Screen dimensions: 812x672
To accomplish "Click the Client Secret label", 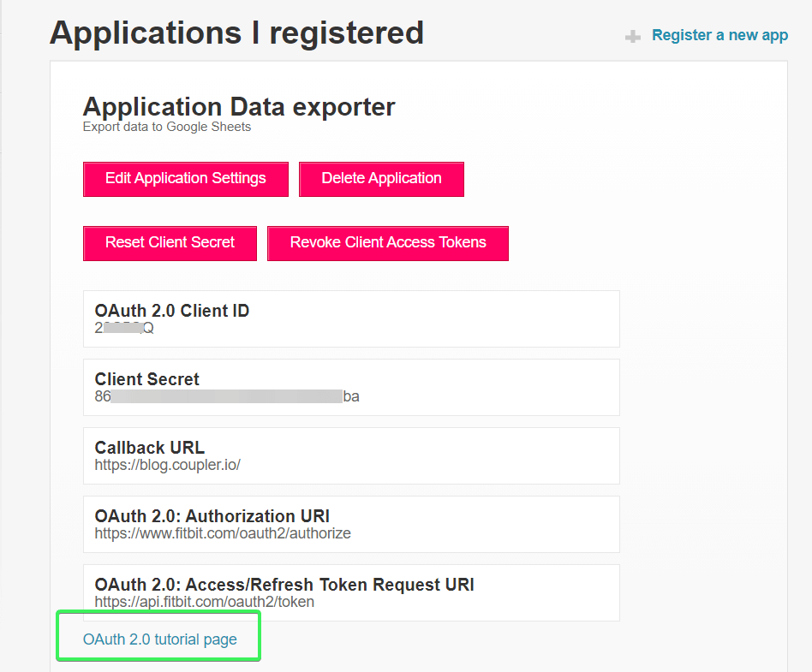I will (x=147, y=379).
